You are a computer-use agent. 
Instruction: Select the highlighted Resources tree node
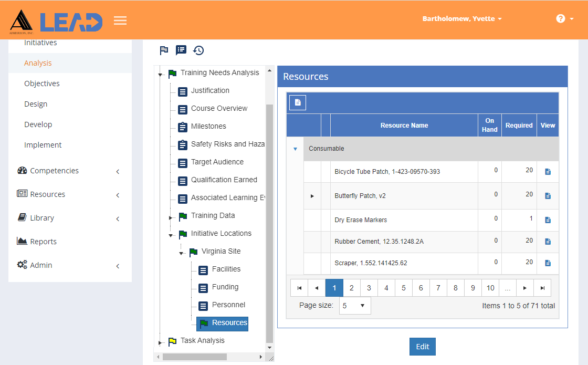(x=223, y=323)
